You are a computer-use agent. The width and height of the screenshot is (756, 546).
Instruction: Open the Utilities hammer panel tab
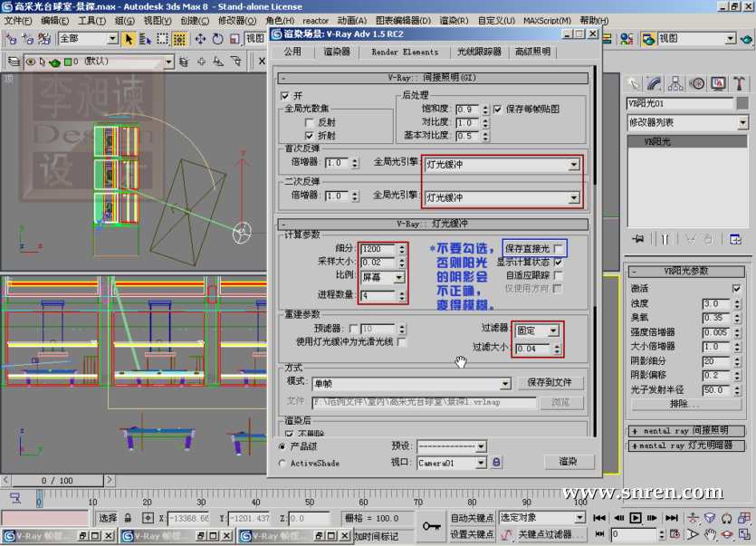pyautogui.click(x=740, y=83)
